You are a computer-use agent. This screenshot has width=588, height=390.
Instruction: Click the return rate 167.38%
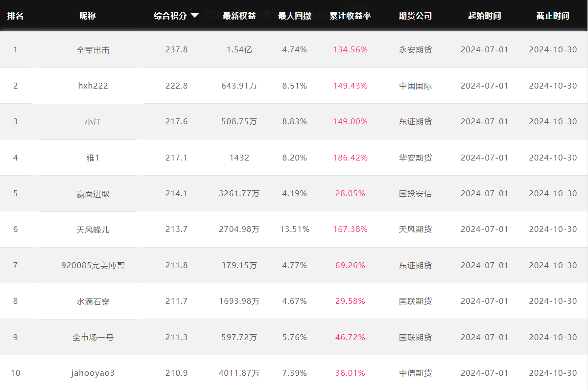pos(350,229)
